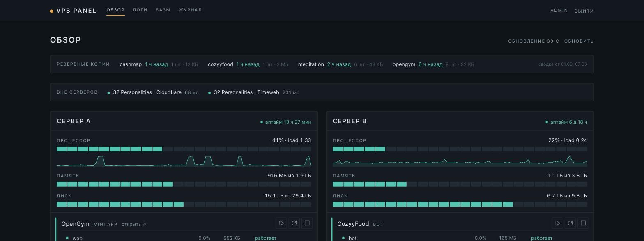Click the OpenGym web process row
The width and height of the screenshot is (644, 241).
click(x=186, y=238)
